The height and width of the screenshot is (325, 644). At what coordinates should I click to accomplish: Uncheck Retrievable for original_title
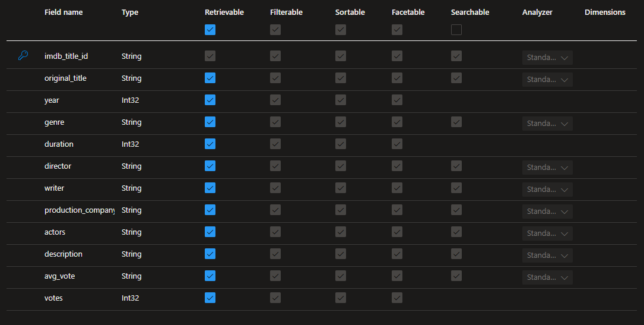(210, 78)
